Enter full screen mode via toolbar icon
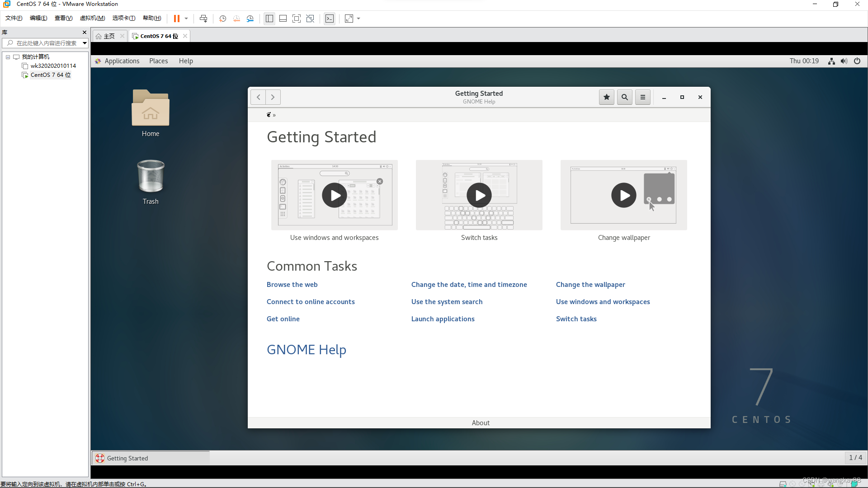 pyautogui.click(x=297, y=19)
